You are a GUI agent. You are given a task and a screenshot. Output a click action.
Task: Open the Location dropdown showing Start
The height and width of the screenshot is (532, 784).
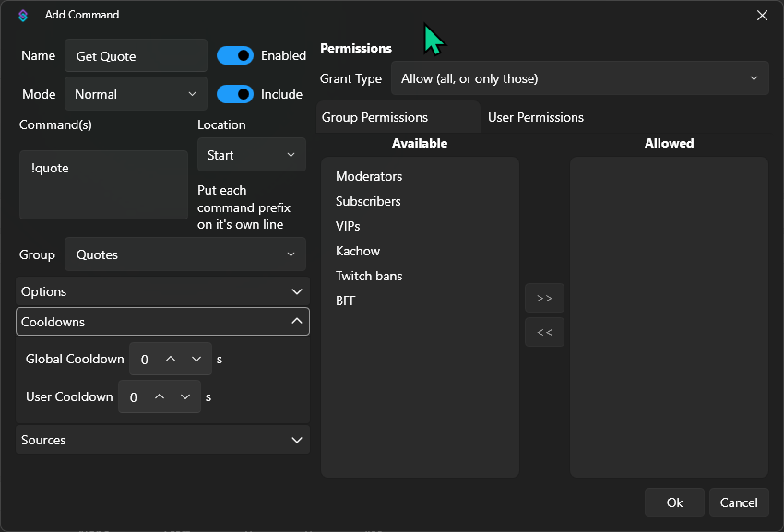pyautogui.click(x=251, y=155)
